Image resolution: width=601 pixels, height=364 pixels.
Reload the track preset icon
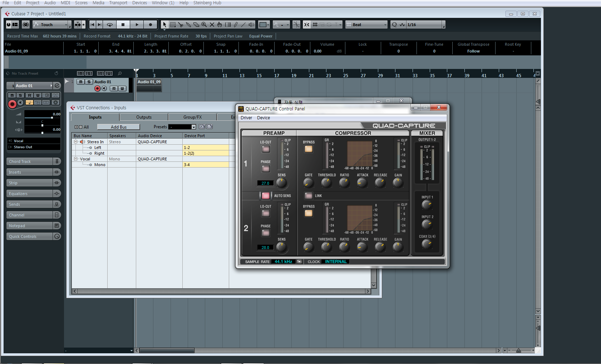56,73
